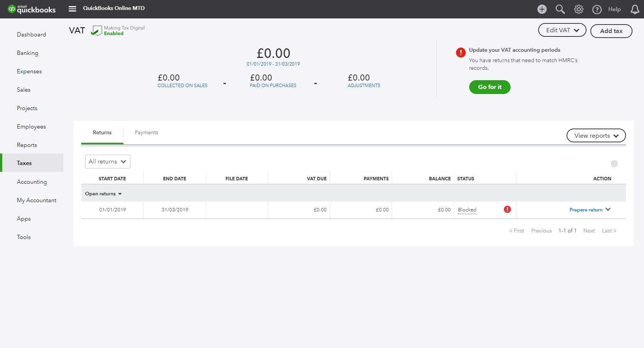The height and width of the screenshot is (348, 644).
Task: Open the 01/01/2019 - 31/03/2019 period link
Action: [x=273, y=64]
